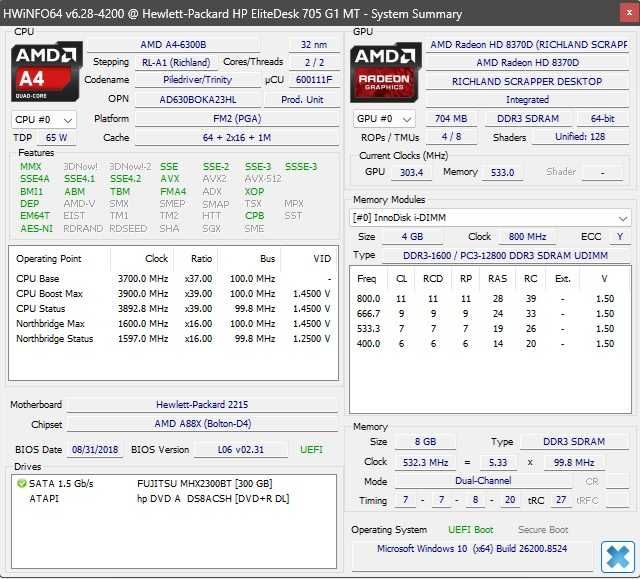Click the Prod. Unit field
Viewport: 640px width, 579px height.
(x=302, y=100)
